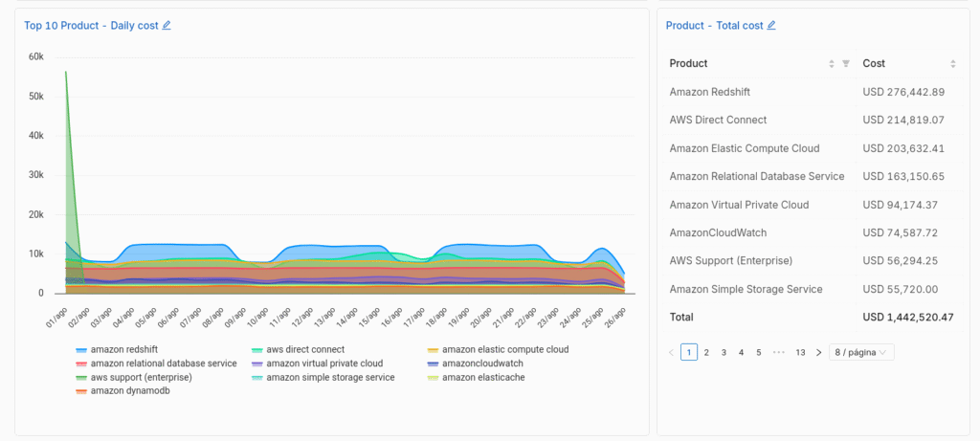This screenshot has width=980, height=441.
Task: Click the 60k y-axis label
Action: click(x=36, y=56)
